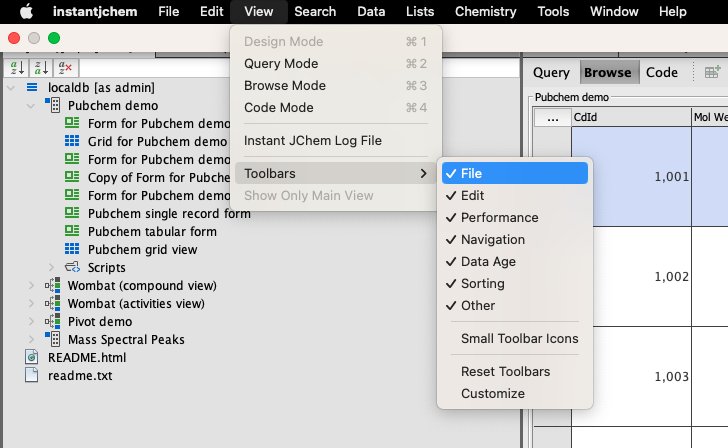The height and width of the screenshot is (448, 728).
Task: Click the remove sort icon with red X
Action: (x=65, y=68)
